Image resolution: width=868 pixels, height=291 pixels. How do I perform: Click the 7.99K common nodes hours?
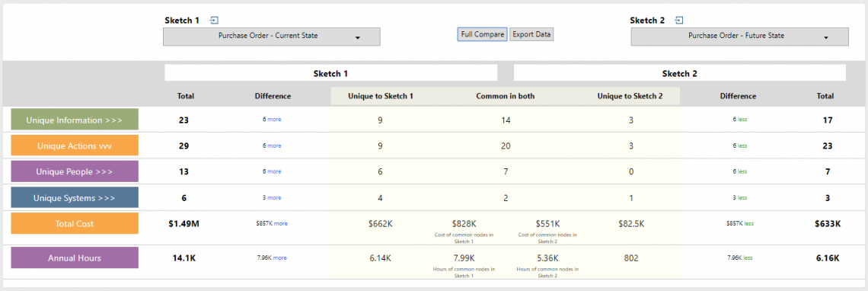click(x=464, y=257)
